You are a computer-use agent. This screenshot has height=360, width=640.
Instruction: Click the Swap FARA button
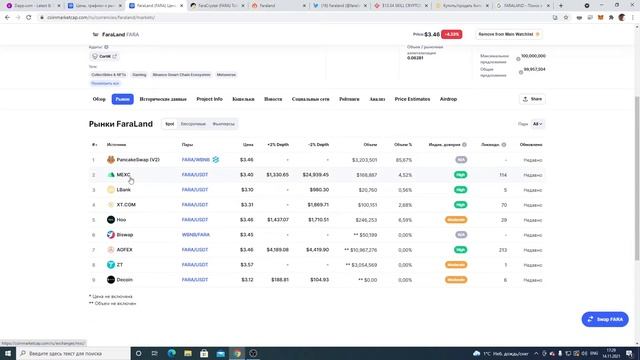point(605,319)
